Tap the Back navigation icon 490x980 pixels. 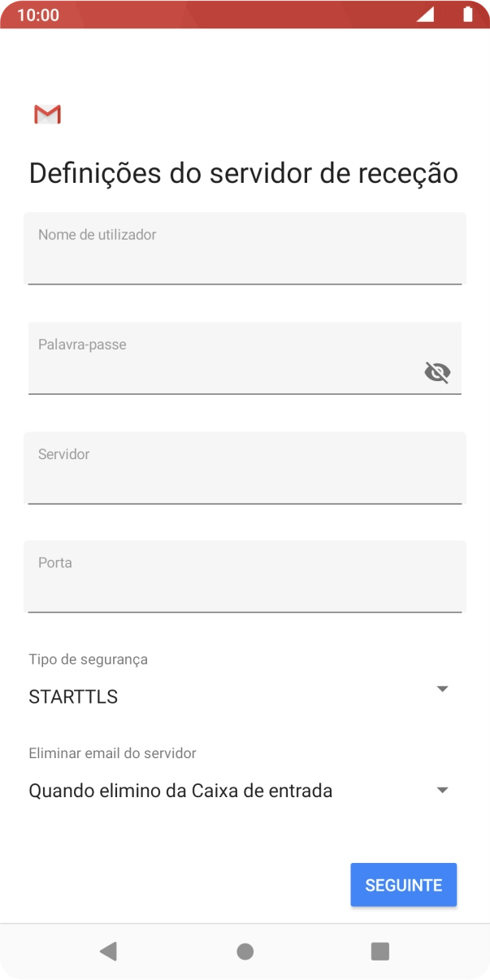(109, 951)
